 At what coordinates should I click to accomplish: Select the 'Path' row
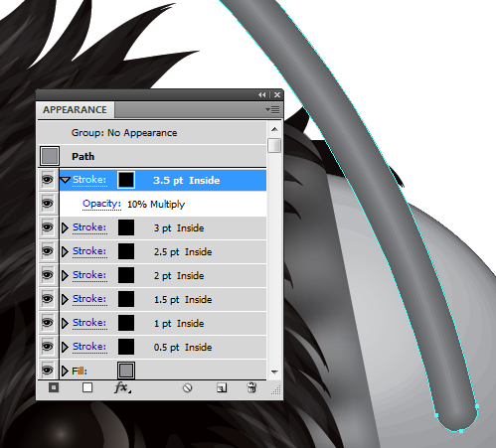coord(152,156)
